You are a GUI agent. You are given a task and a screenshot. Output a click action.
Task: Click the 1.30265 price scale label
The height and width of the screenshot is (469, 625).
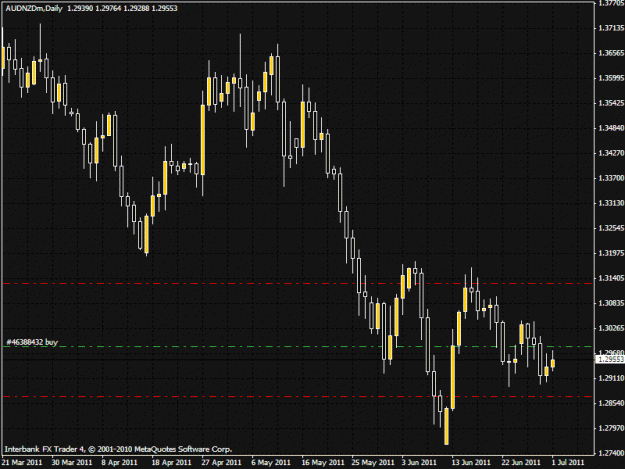[x=611, y=328]
